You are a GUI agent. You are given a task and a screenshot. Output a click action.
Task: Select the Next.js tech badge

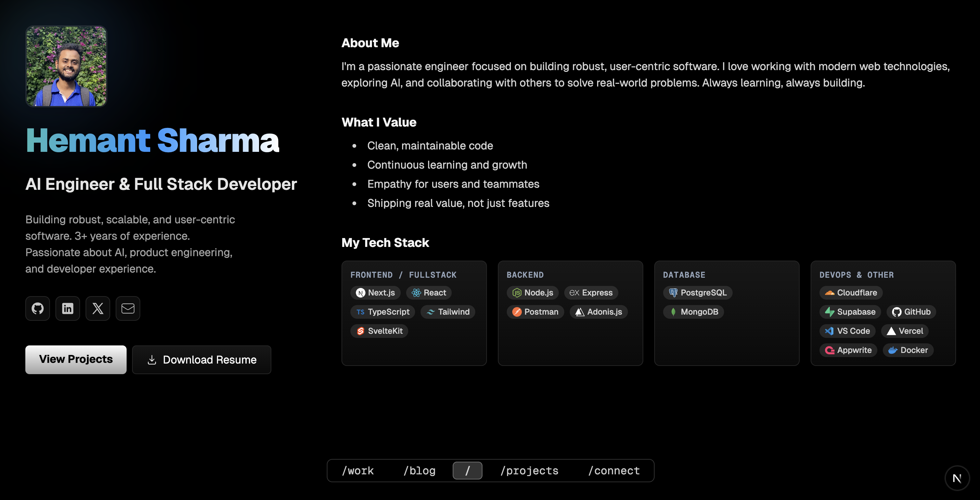point(375,292)
